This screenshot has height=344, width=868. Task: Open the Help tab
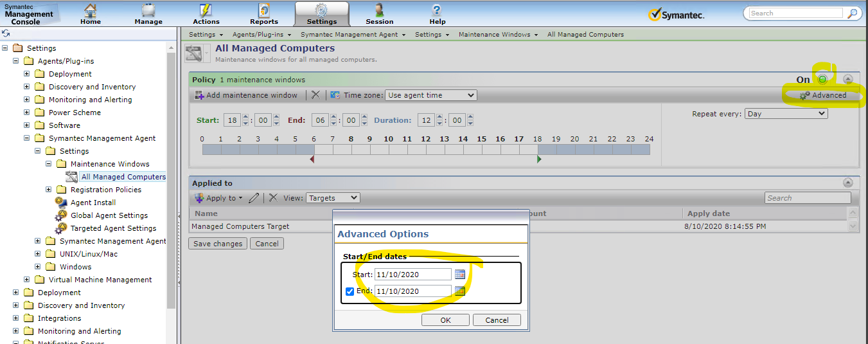(x=438, y=14)
